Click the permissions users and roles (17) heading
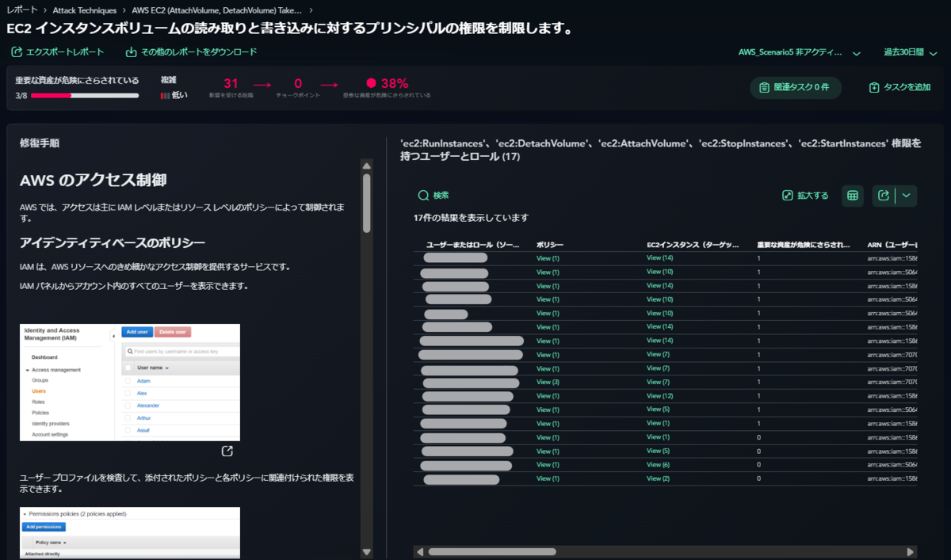 [x=662, y=150]
